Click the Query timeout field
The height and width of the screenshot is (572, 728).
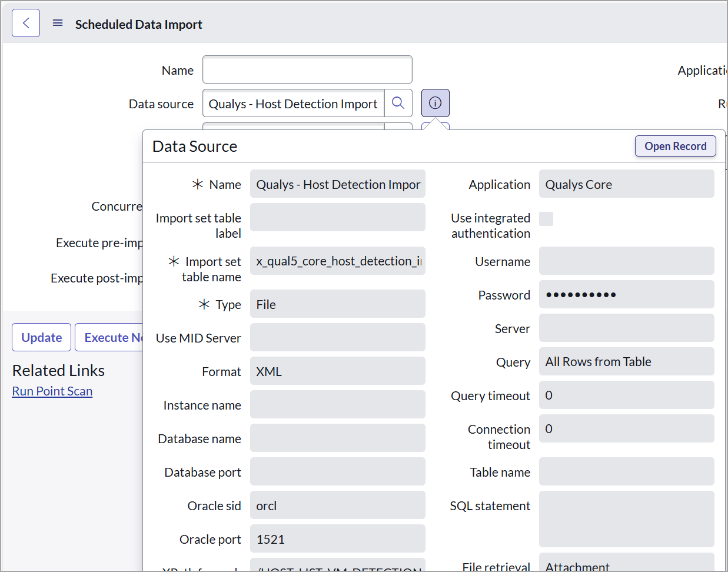[626, 395]
